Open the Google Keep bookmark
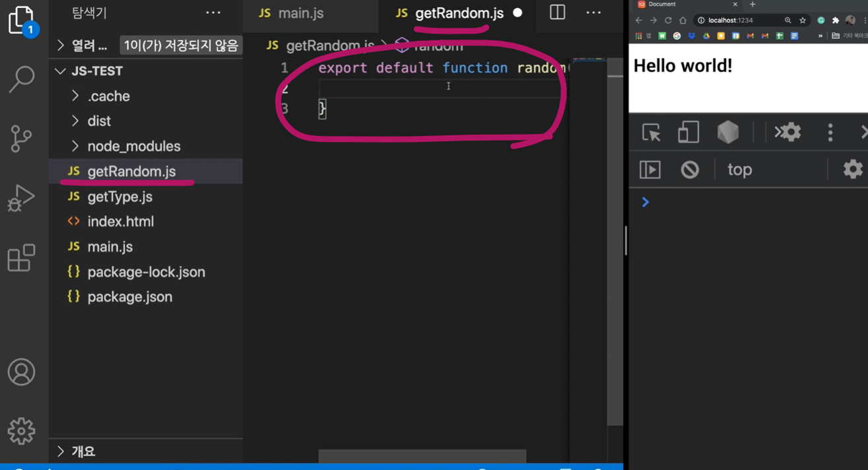Image resolution: width=868 pixels, height=470 pixels. coord(721,36)
